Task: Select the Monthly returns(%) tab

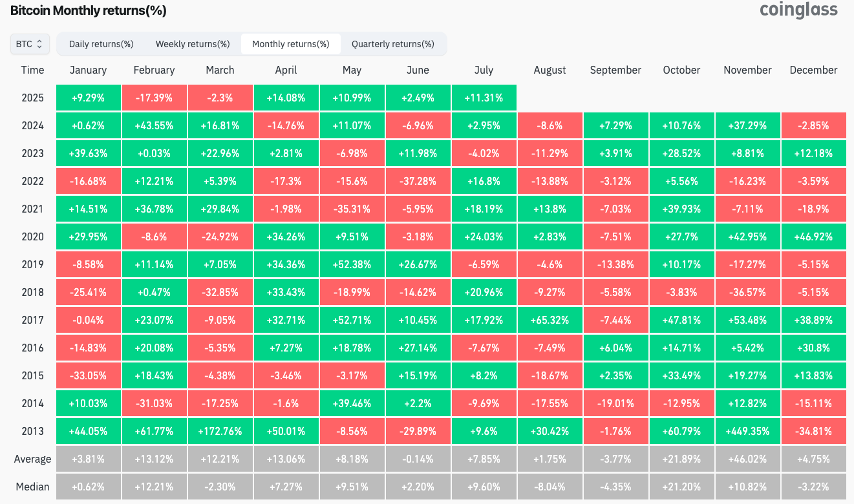Action: tap(290, 44)
